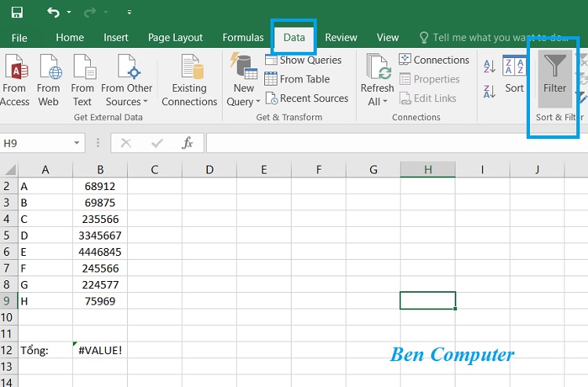Click the Properties button in Connections group
Screen dimensions: 588x387
coord(430,79)
